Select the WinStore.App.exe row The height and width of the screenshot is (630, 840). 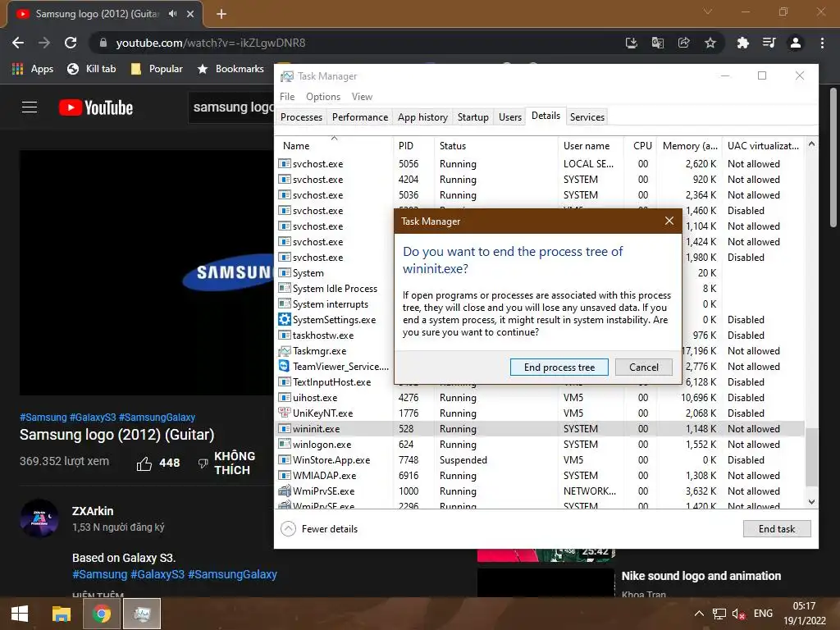click(540, 459)
